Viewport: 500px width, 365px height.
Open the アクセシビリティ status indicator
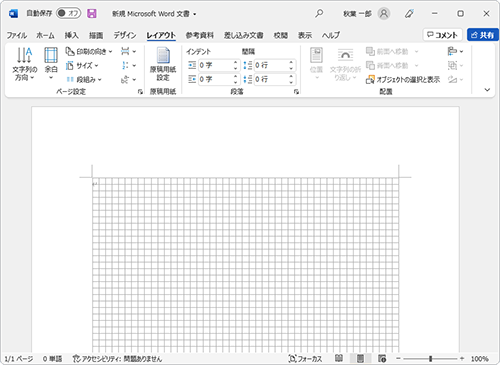(117, 359)
